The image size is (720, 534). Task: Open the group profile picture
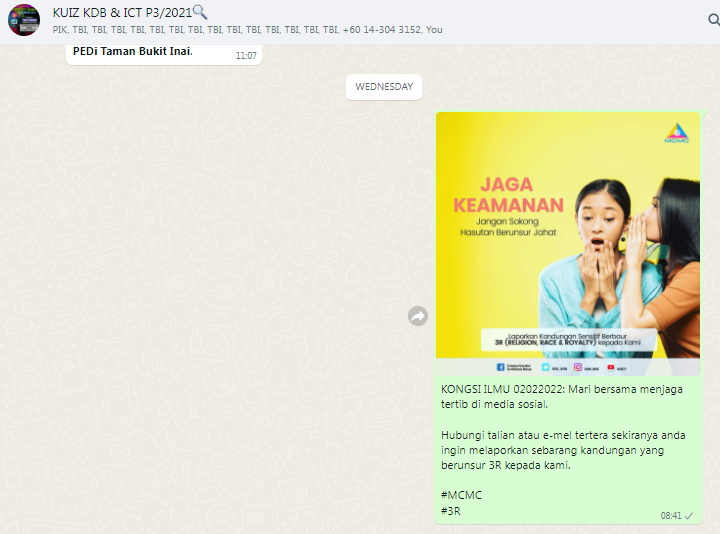coord(24,20)
